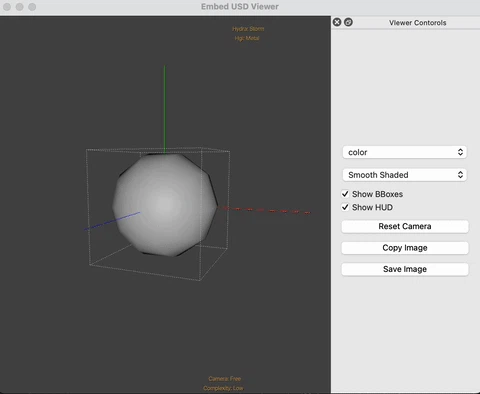The width and height of the screenshot is (480, 394).
Task: Click the 'Viewer Contorols' panel title
Action: 417,23
